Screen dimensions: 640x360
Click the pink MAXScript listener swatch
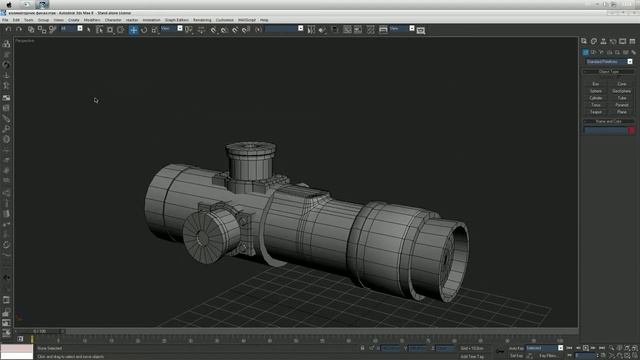[17, 348]
